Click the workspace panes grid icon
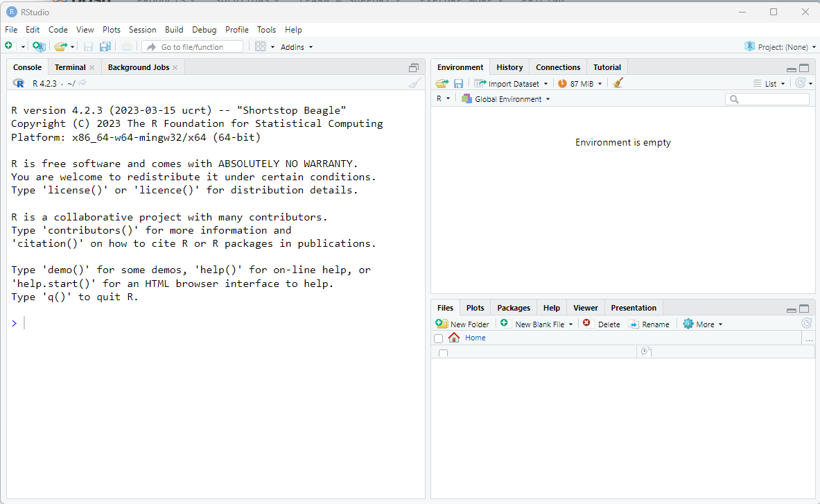The width and height of the screenshot is (820, 504). click(260, 46)
